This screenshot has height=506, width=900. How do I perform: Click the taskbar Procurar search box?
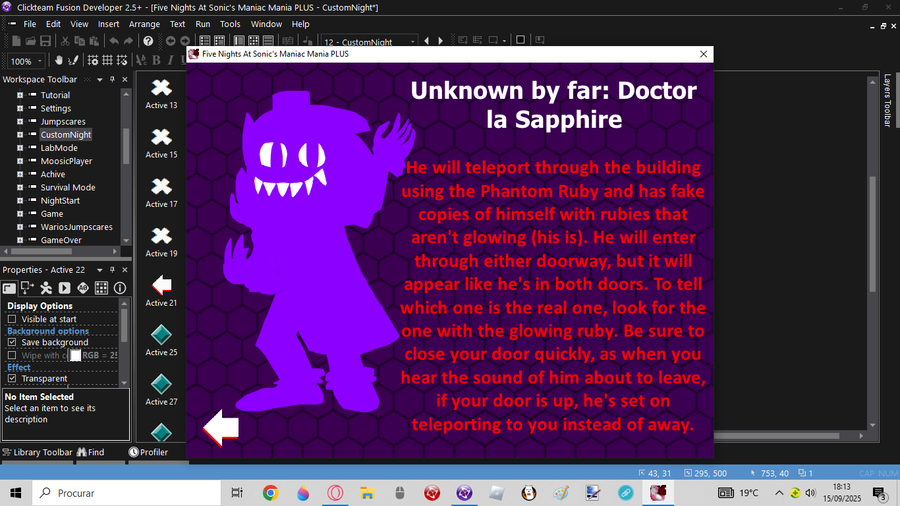point(126,493)
